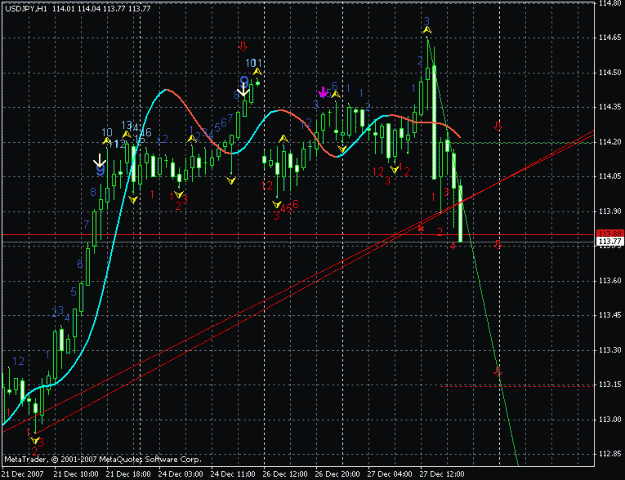
Task: Select the green dotted horizontal line at 114.20
Action: coord(522,142)
